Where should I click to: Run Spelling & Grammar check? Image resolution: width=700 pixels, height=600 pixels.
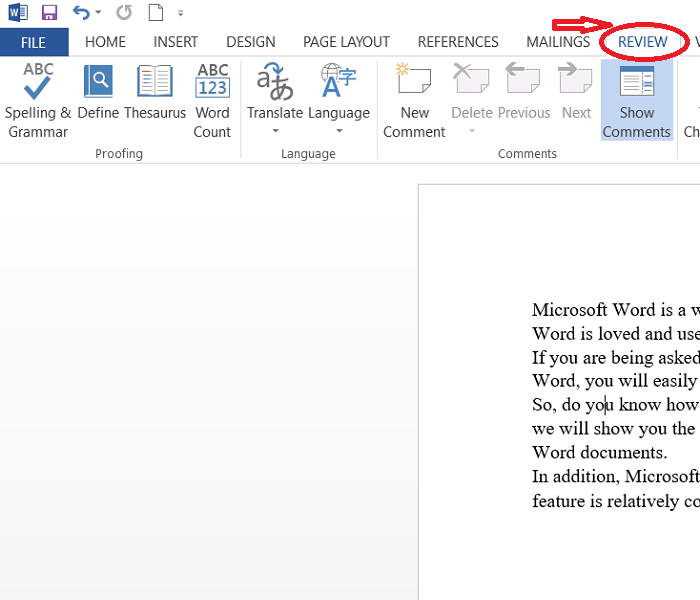[x=38, y=101]
